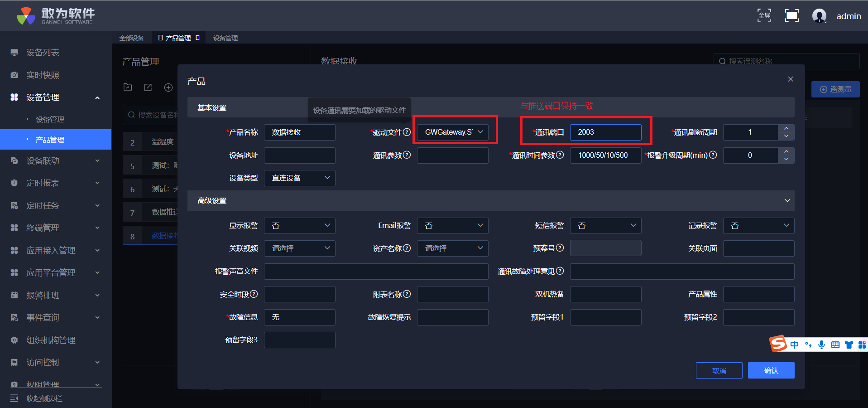Click the help icon next to 附表名称

click(407, 294)
